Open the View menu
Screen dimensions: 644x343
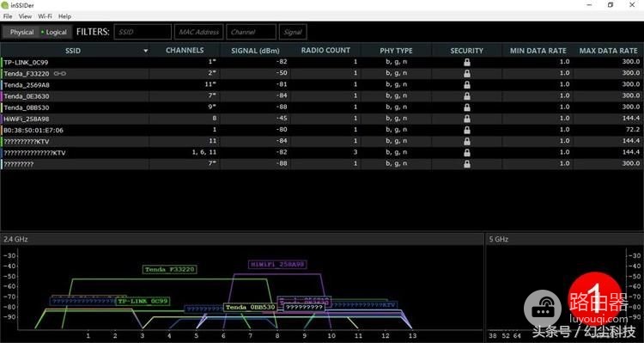25,16
